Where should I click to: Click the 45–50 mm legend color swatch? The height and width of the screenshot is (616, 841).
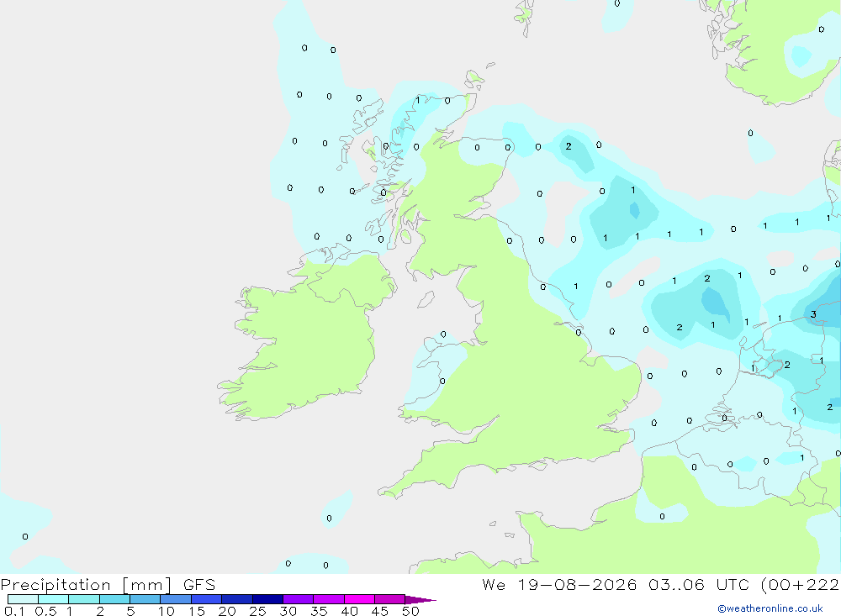point(390,599)
